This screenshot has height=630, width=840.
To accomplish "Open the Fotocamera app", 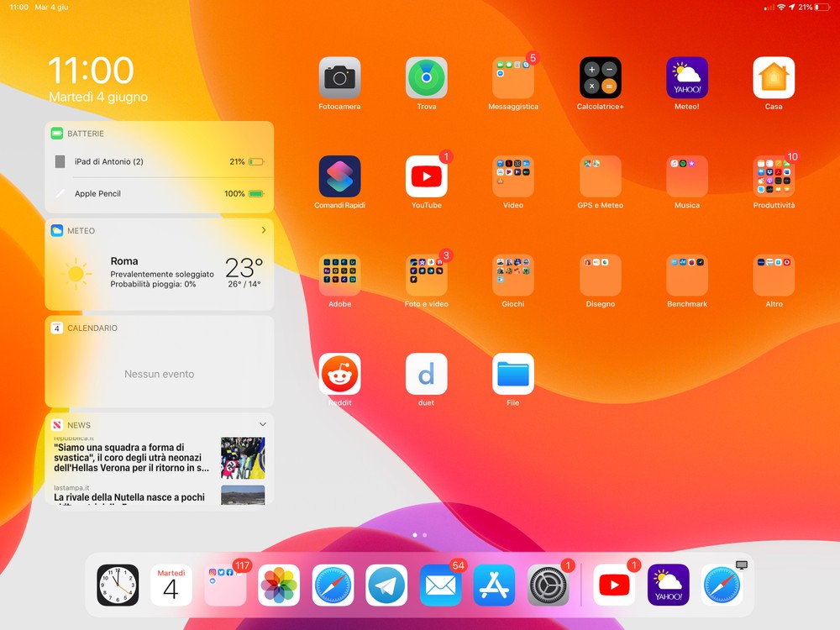I will [339, 77].
